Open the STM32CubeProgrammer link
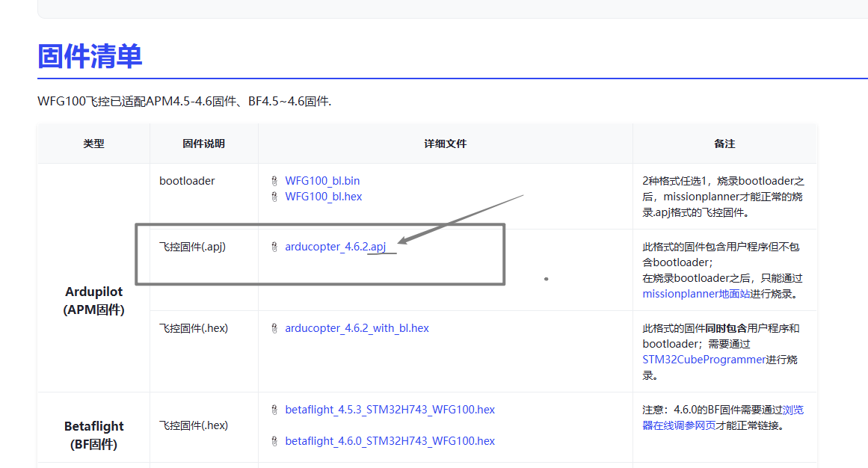The height and width of the screenshot is (468, 868). coord(704,360)
